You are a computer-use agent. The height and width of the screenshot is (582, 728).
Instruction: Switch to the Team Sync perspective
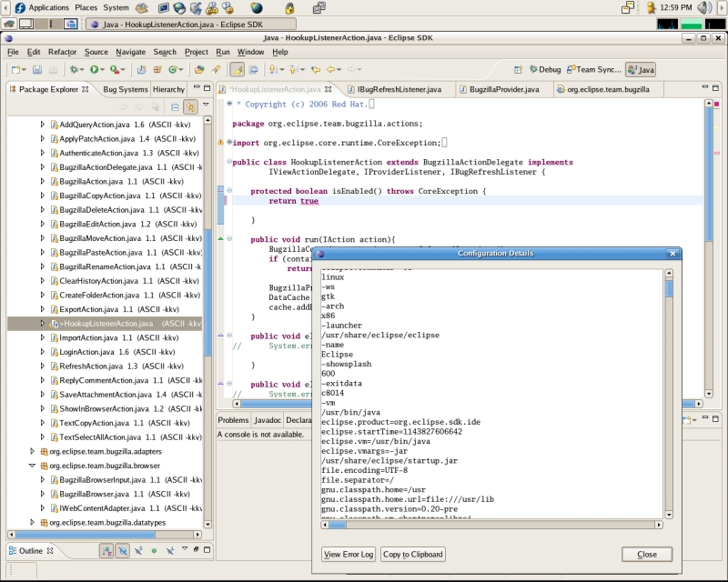594,70
